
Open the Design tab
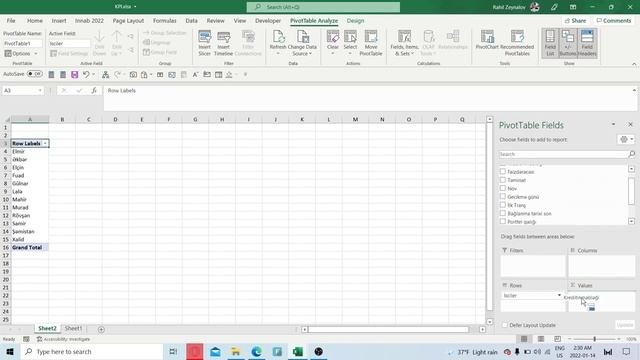pos(355,20)
